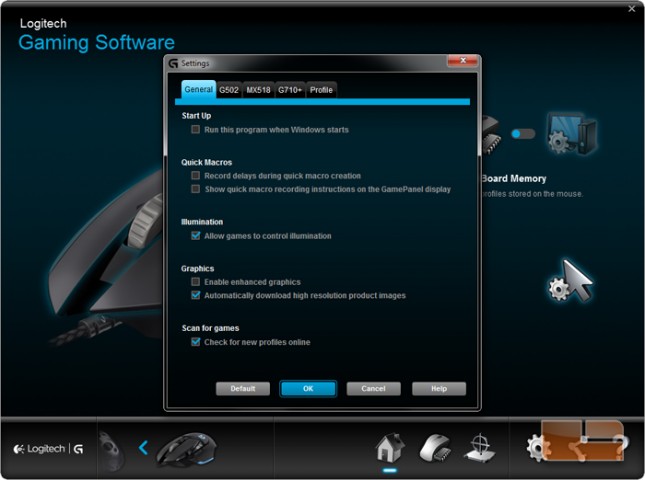Viewport: 645px width, 480px height.
Task: Select the computer automatic game detection icon
Action: [572, 134]
